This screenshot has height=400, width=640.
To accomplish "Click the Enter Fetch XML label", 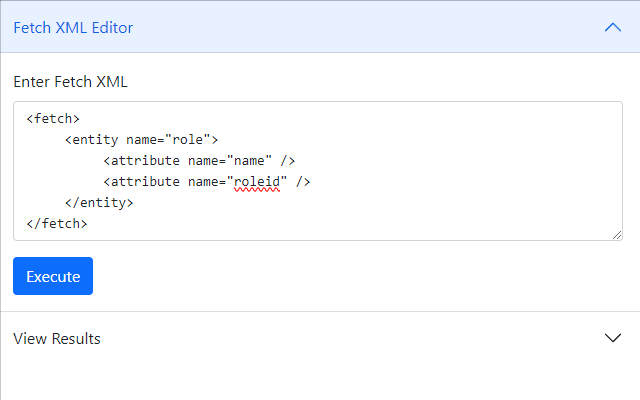I will click(70, 81).
